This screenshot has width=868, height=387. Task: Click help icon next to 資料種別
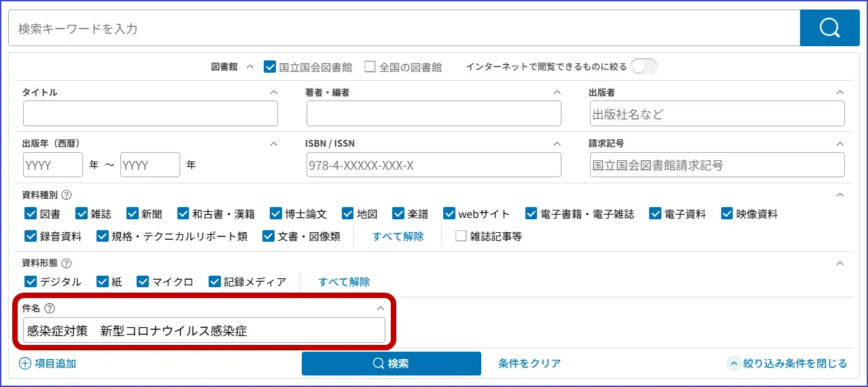67,195
